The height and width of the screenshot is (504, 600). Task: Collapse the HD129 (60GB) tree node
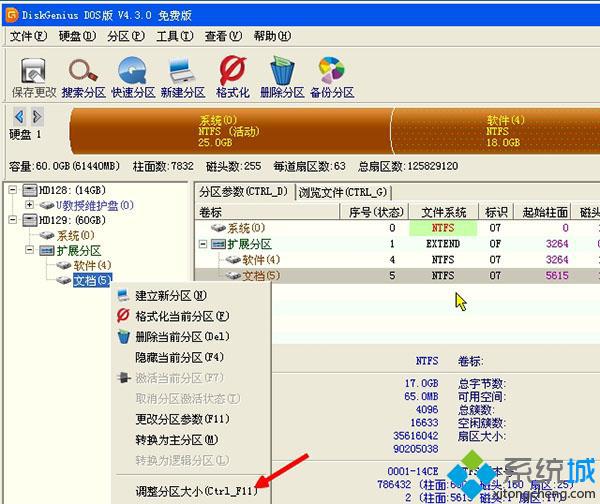pos(13,220)
